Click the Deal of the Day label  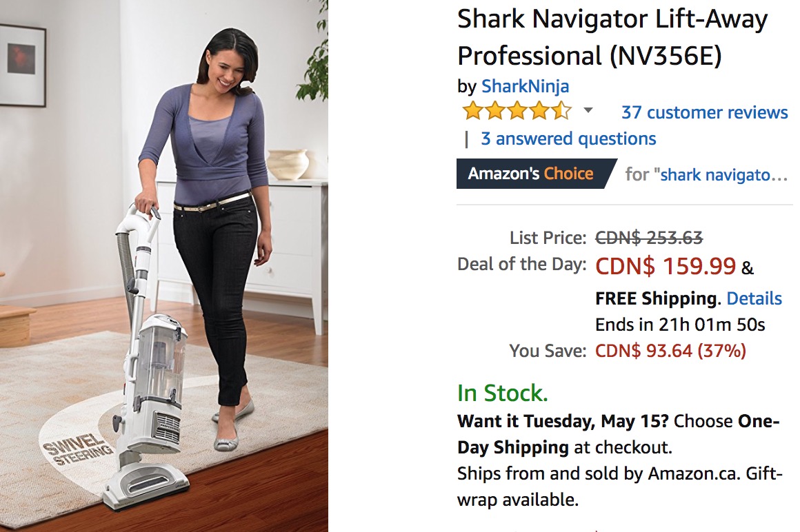(521, 265)
